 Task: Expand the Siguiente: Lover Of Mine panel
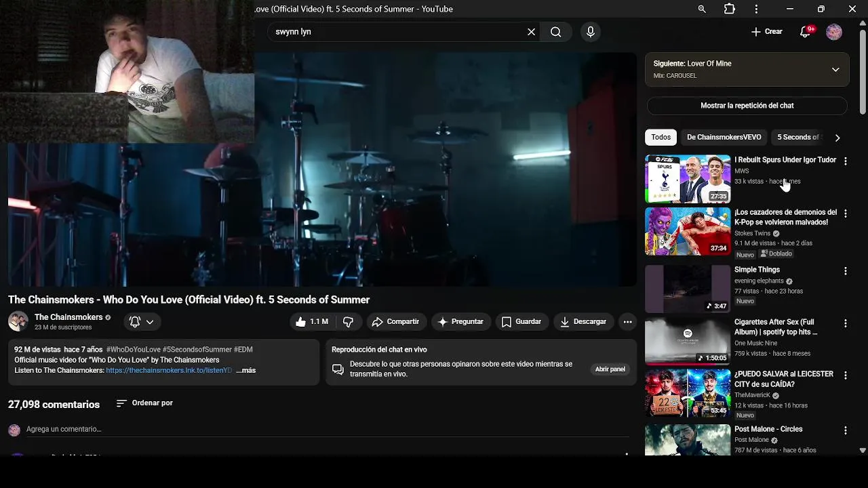click(x=835, y=70)
